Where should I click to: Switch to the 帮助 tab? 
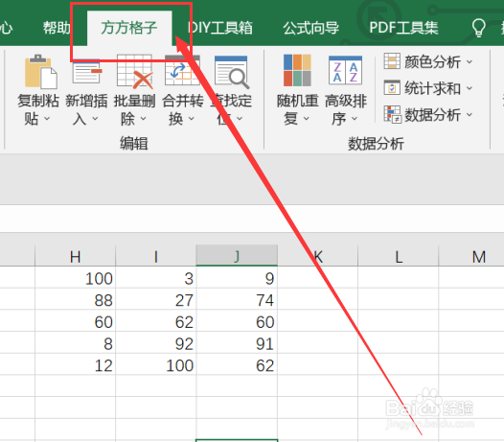(57, 28)
